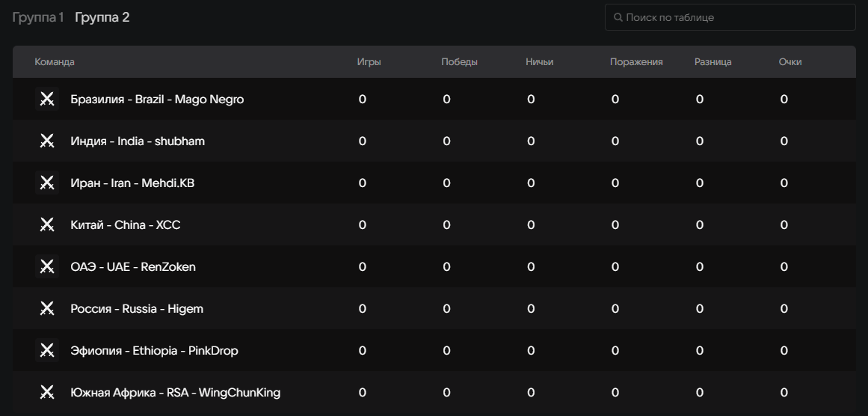Open the Россия - Russia - Higem team link

coord(137,309)
